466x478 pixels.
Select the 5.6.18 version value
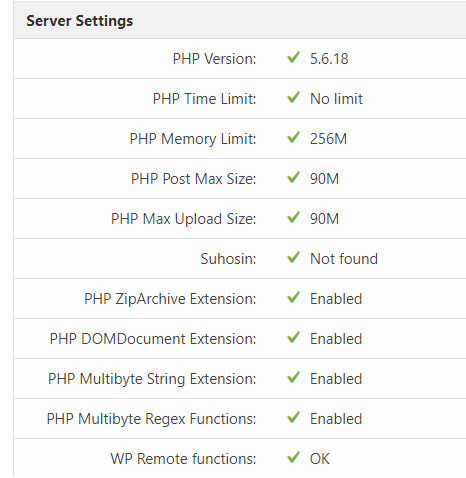tap(329, 59)
